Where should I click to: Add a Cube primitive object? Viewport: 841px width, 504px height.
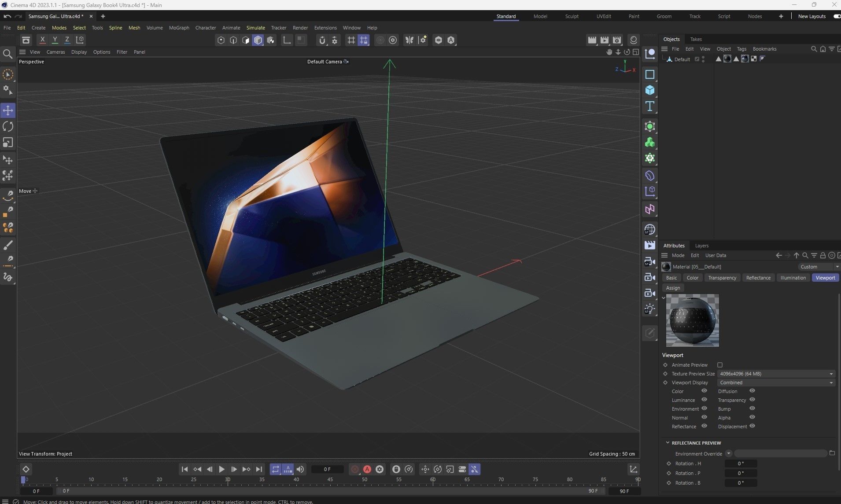[650, 90]
